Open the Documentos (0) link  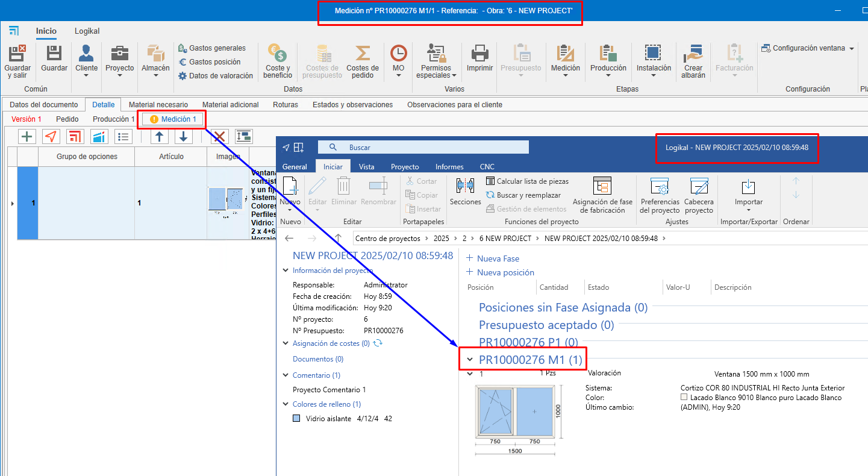click(x=318, y=359)
